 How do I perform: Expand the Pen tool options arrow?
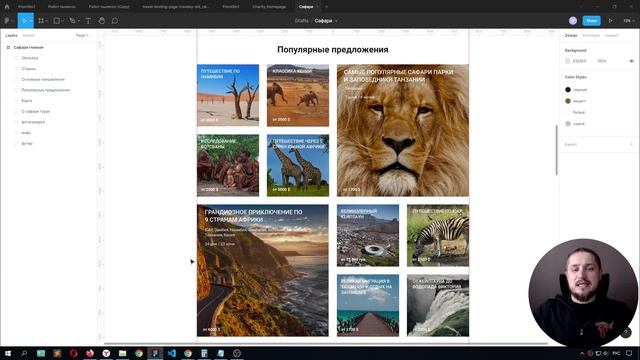coord(78,21)
